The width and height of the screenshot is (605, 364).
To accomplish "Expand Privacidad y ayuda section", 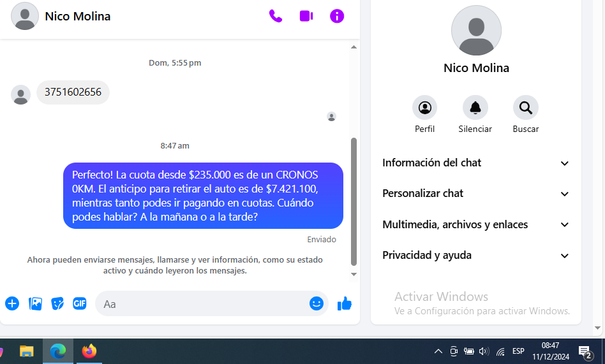I will click(x=476, y=255).
